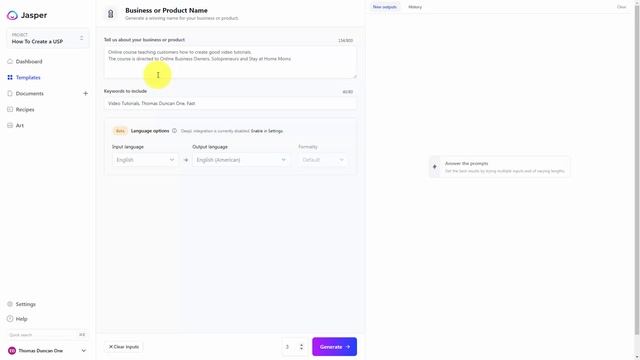
Task: Click the Clear link in outputs panel
Action: point(621,7)
